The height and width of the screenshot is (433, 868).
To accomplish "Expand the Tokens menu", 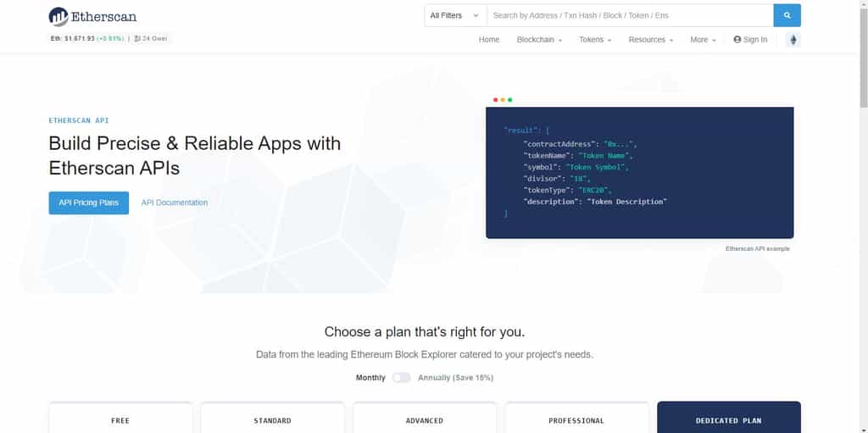I will (x=595, y=40).
